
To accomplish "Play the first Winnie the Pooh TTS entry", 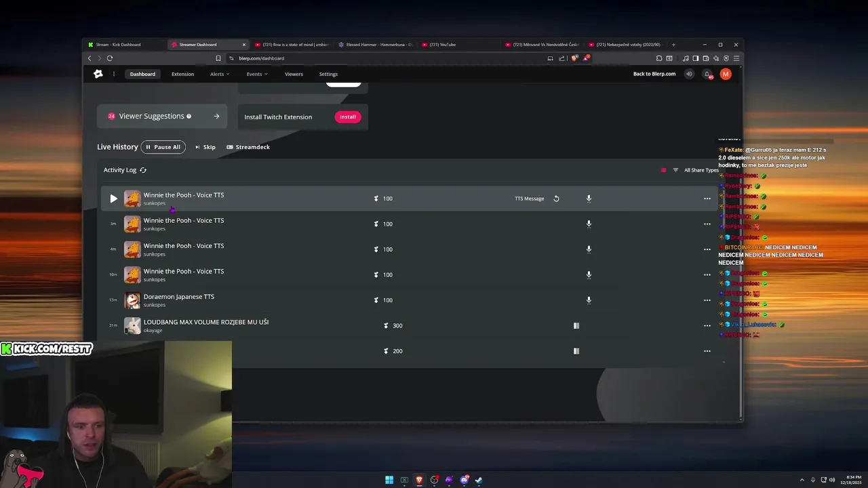I will [x=113, y=199].
